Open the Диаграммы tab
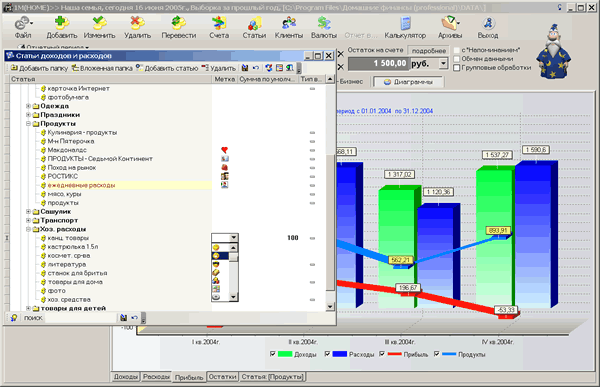The image size is (600, 387). 408,82
